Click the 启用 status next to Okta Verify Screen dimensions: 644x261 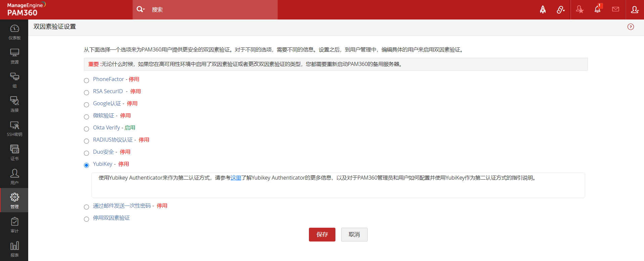(x=130, y=128)
